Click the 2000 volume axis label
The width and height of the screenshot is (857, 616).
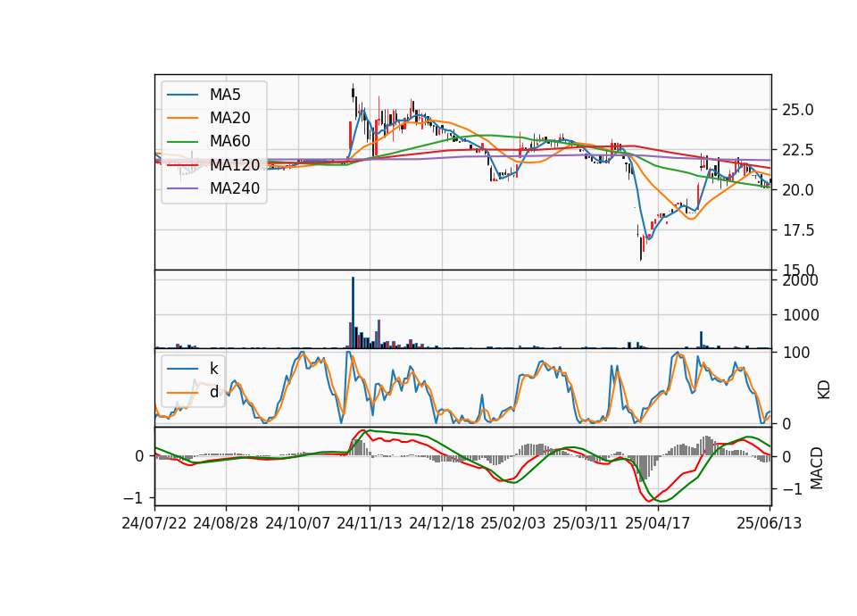coord(801,280)
